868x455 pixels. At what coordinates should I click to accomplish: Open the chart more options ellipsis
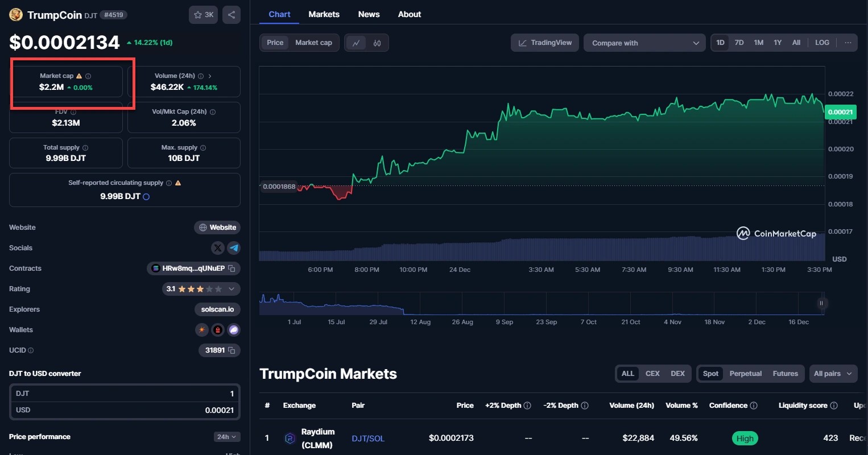coord(848,43)
